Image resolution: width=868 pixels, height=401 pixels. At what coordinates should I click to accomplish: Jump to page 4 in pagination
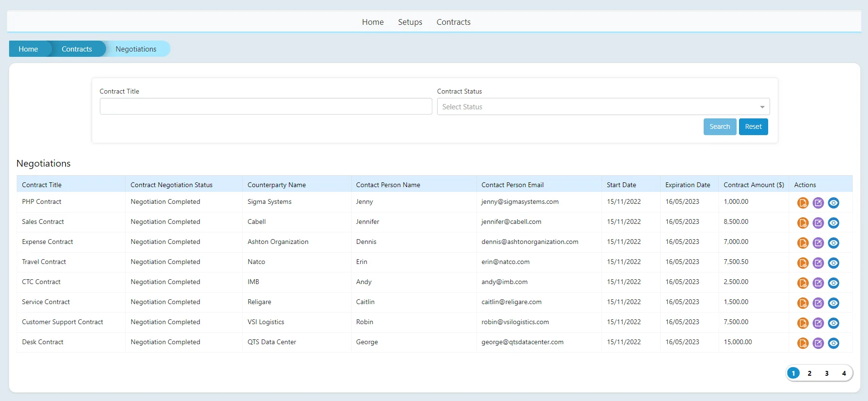[844, 373]
